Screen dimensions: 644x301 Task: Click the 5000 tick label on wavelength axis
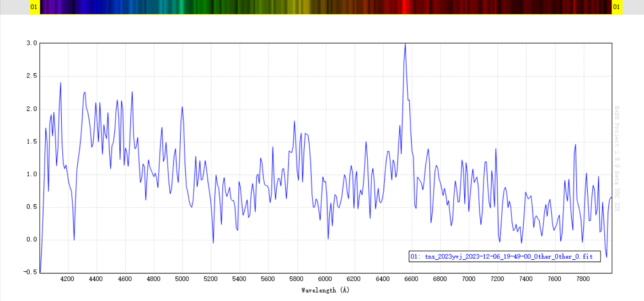coord(182,279)
